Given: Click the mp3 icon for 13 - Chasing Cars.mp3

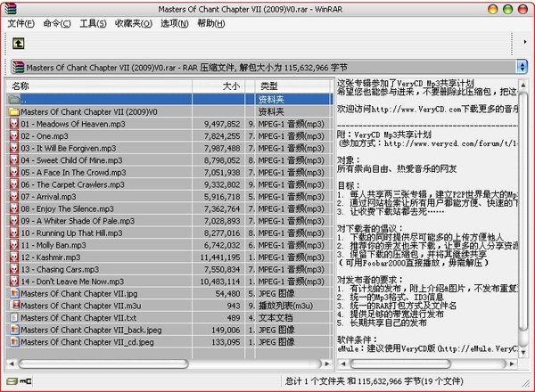Looking at the screenshot, I should click(14, 269).
